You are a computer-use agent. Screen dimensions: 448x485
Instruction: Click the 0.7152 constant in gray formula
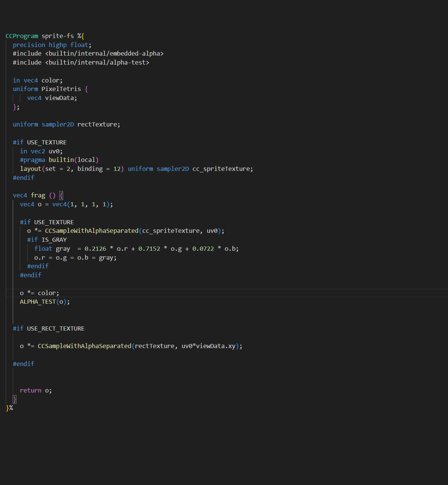[x=149, y=248]
